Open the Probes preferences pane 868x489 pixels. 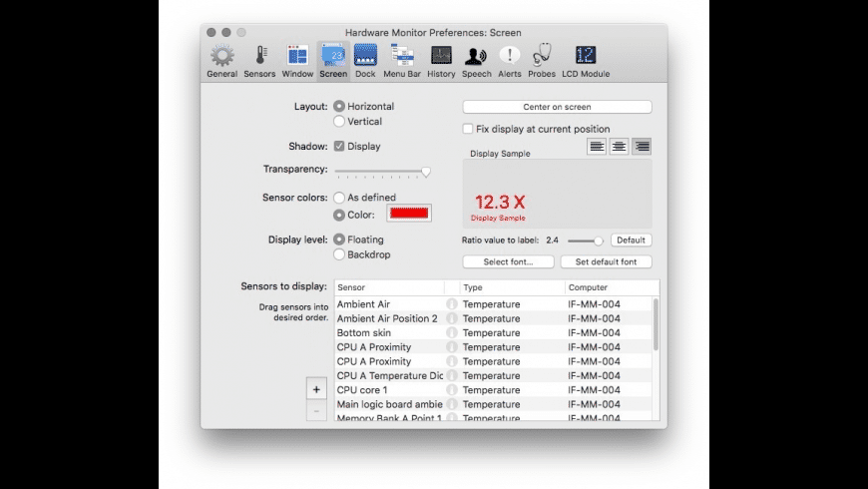click(542, 62)
